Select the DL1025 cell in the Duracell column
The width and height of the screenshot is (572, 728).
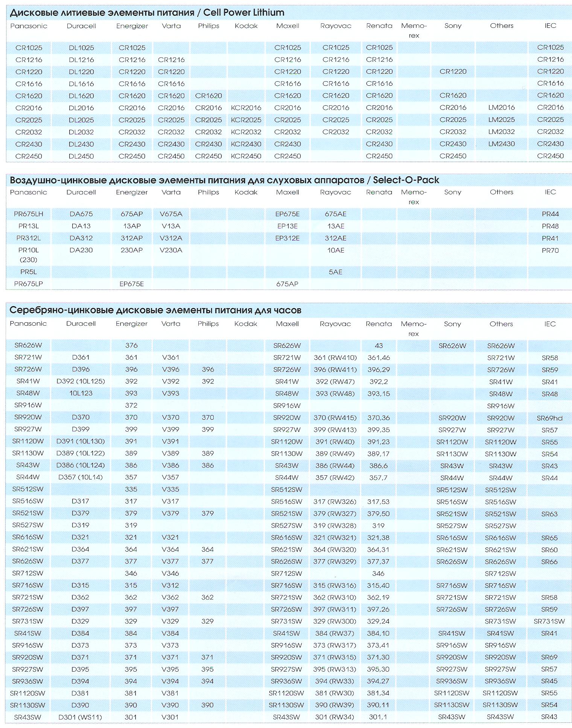pos(81,48)
